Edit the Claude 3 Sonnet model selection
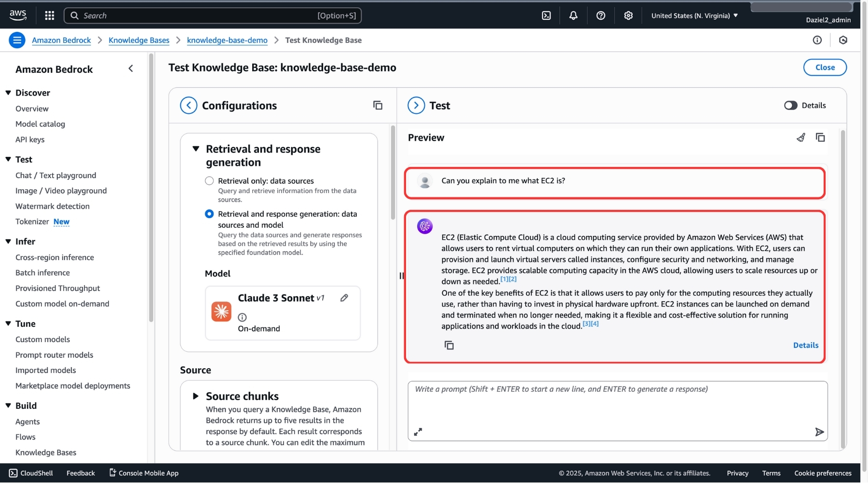Viewport: 868px width, 484px height. click(x=344, y=298)
